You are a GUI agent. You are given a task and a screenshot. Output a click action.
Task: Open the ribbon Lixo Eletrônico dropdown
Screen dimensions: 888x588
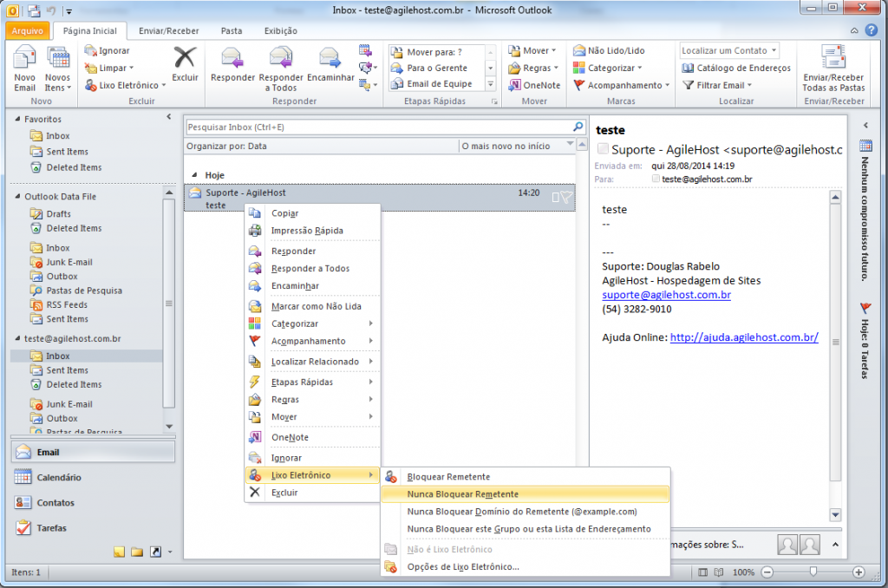pos(125,85)
